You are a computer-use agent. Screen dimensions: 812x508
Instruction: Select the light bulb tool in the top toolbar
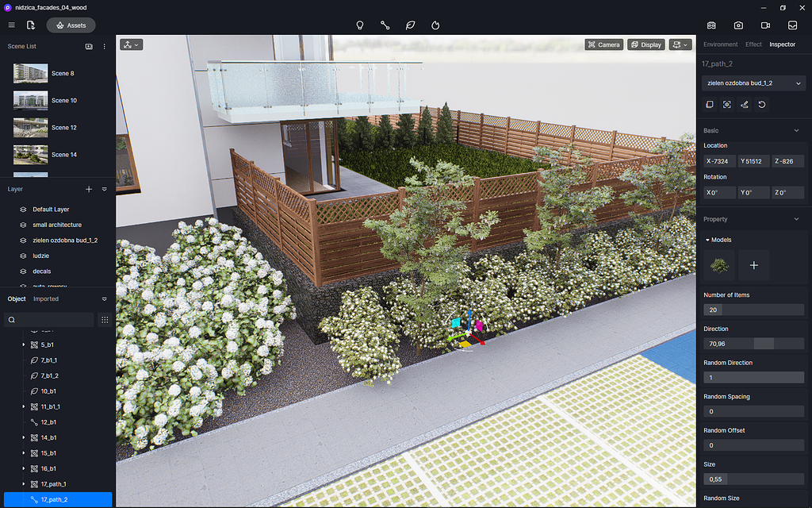[x=359, y=25]
